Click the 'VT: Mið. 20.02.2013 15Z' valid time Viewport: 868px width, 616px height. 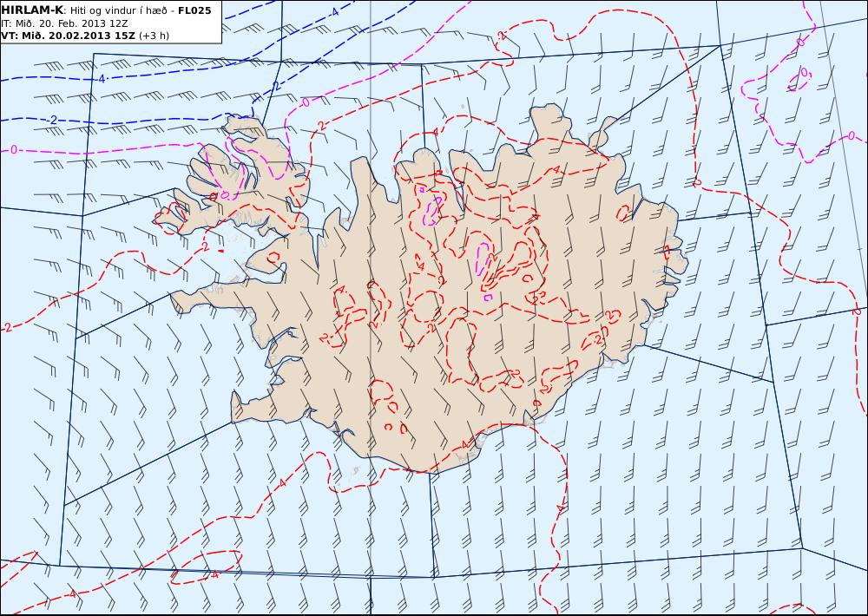click(x=68, y=36)
